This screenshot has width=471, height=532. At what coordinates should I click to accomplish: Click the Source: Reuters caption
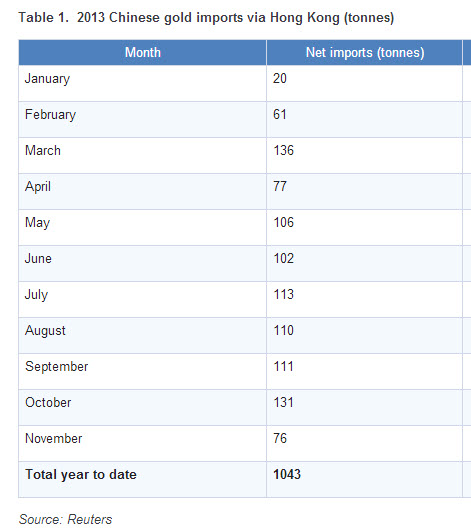(x=65, y=519)
